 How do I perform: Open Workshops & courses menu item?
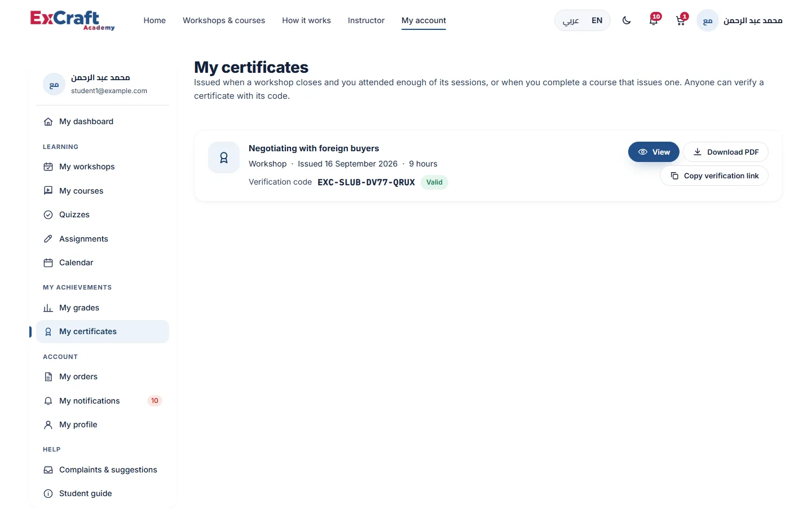point(224,20)
